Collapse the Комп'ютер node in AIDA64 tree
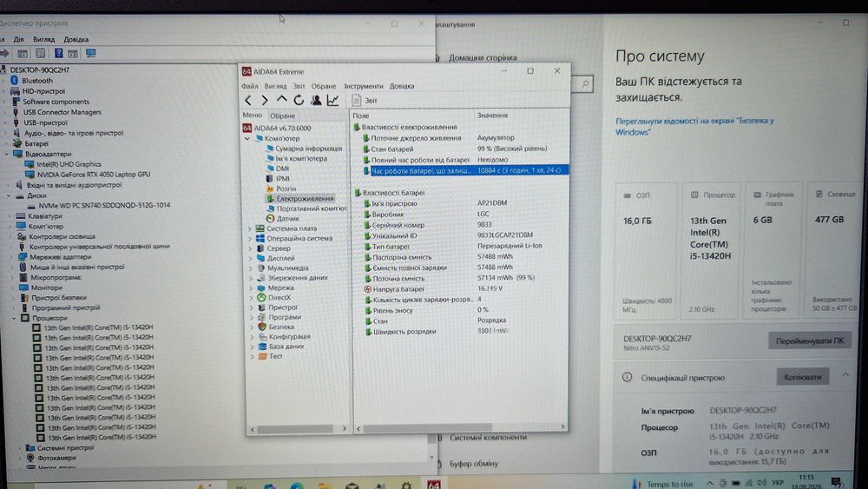Image resolution: width=868 pixels, height=489 pixels. point(247,138)
